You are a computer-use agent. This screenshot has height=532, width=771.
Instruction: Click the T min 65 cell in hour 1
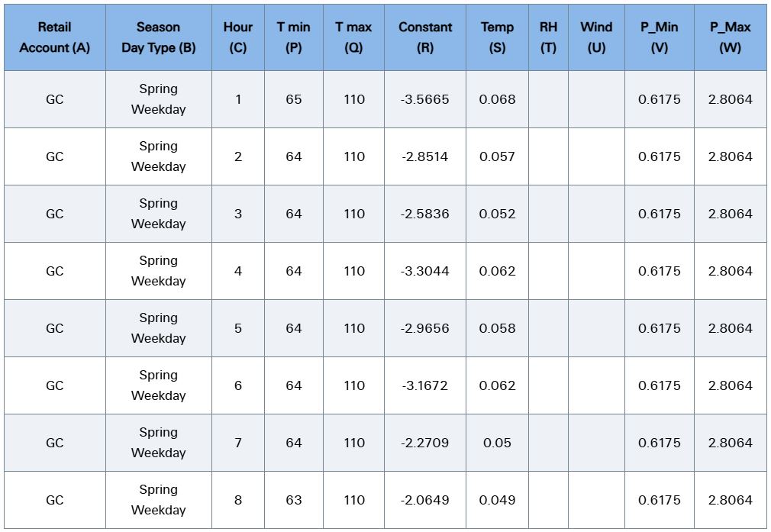pos(294,99)
